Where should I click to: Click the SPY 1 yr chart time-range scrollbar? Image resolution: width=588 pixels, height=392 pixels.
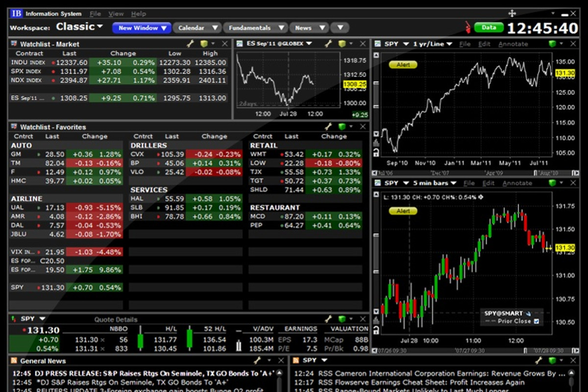475,173
